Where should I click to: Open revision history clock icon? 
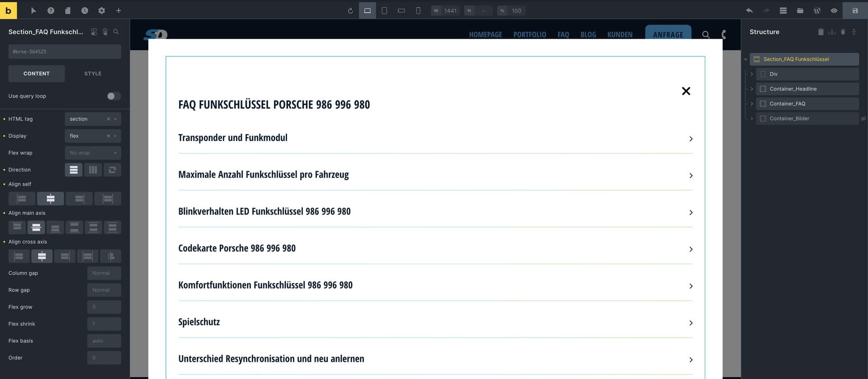tap(85, 10)
